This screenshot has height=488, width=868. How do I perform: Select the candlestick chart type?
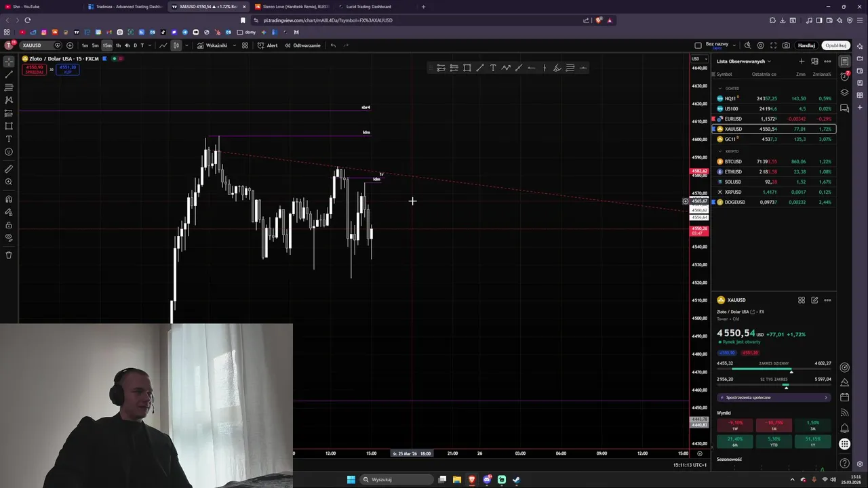(x=176, y=45)
